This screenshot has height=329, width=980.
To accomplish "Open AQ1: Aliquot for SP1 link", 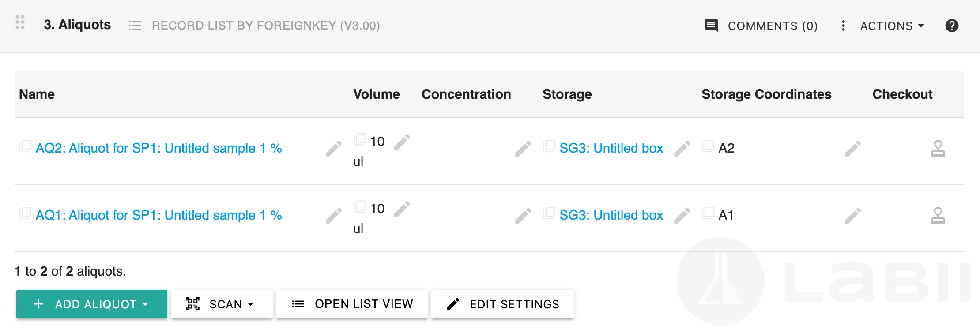I will coord(158,215).
